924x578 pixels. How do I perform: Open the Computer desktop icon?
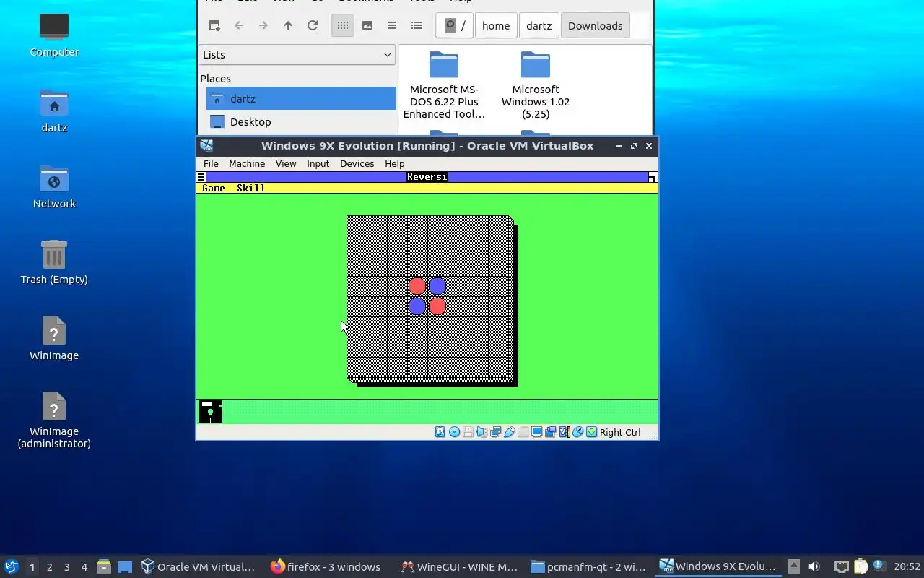(54, 35)
